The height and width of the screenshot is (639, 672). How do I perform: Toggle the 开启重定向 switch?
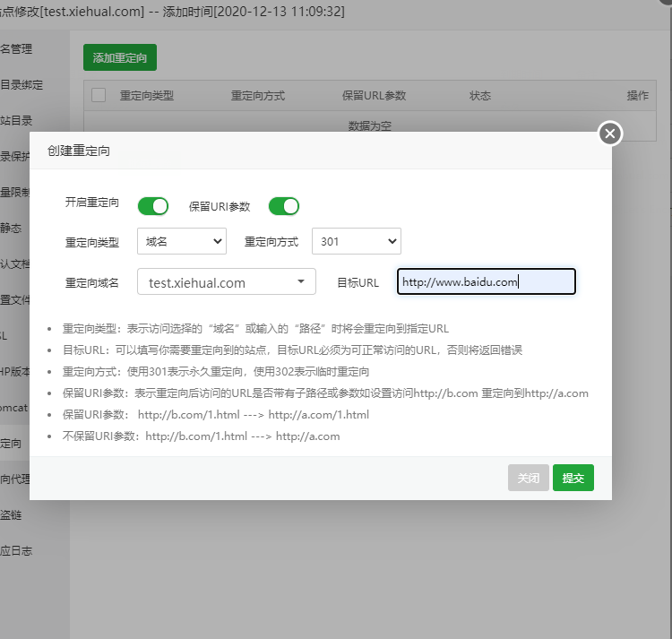[153, 206]
